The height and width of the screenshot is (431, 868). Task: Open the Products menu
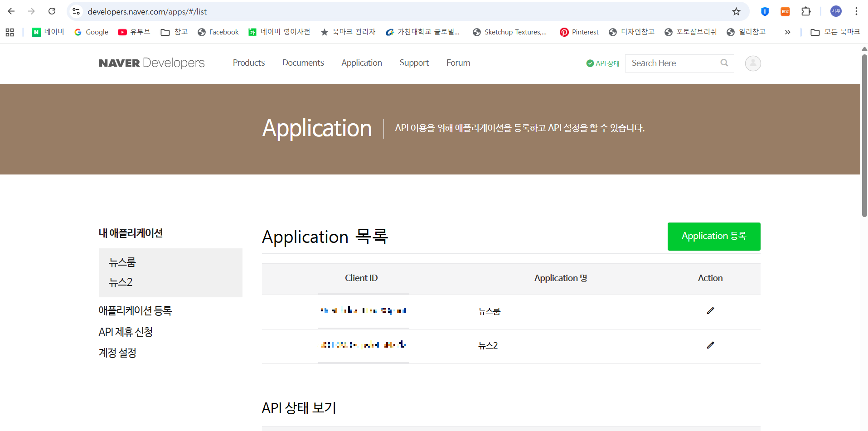249,63
